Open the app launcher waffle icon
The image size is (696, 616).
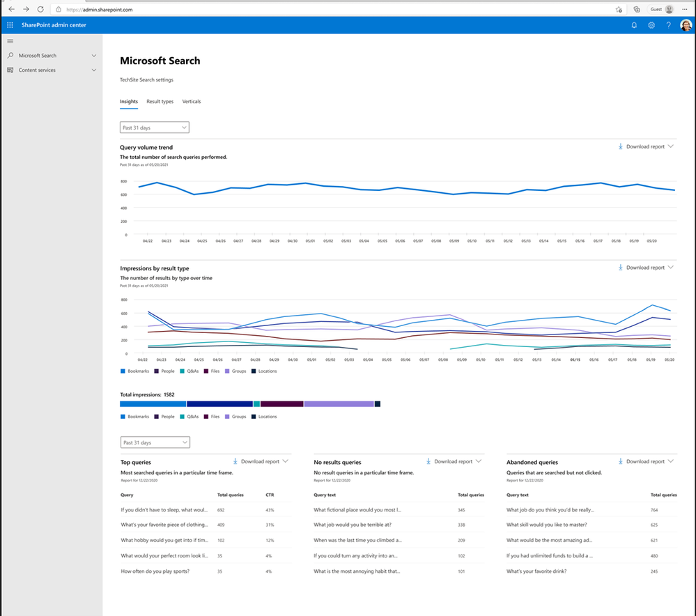(x=10, y=25)
